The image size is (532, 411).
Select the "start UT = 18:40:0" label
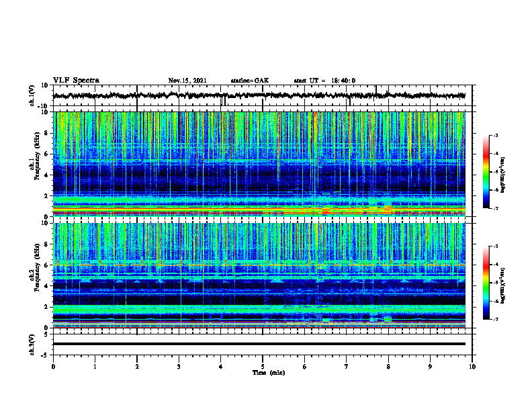pyautogui.click(x=324, y=81)
